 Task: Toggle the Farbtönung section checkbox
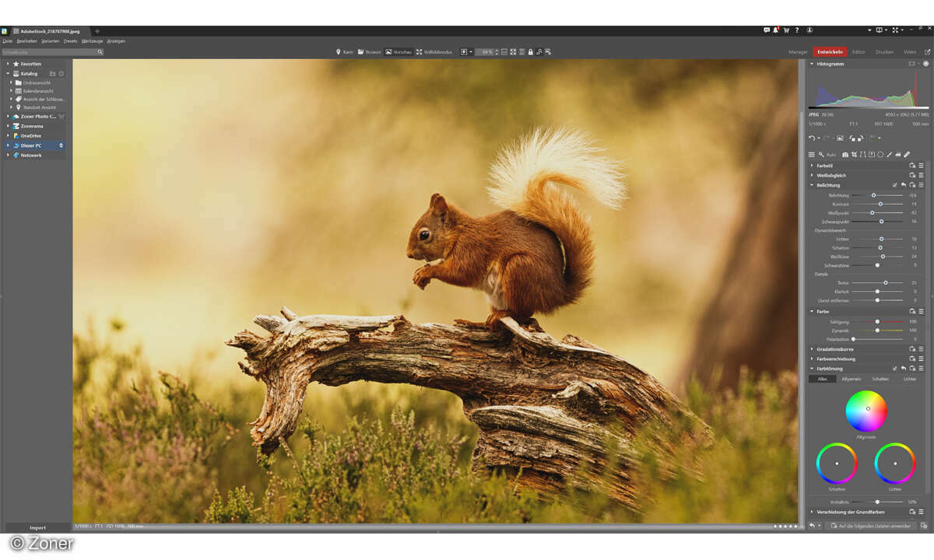point(895,369)
